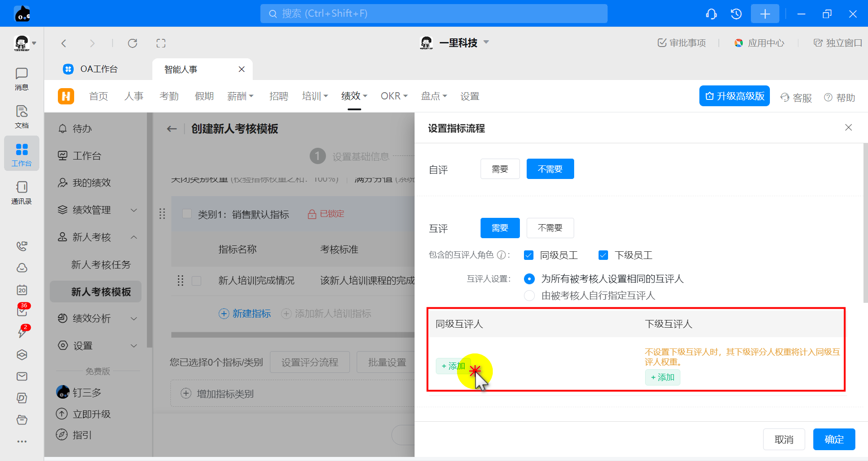Click the back arrow beside 创建新人考核模板
Image resolution: width=868 pixels, height=461 pixels.
coord(172,129)
